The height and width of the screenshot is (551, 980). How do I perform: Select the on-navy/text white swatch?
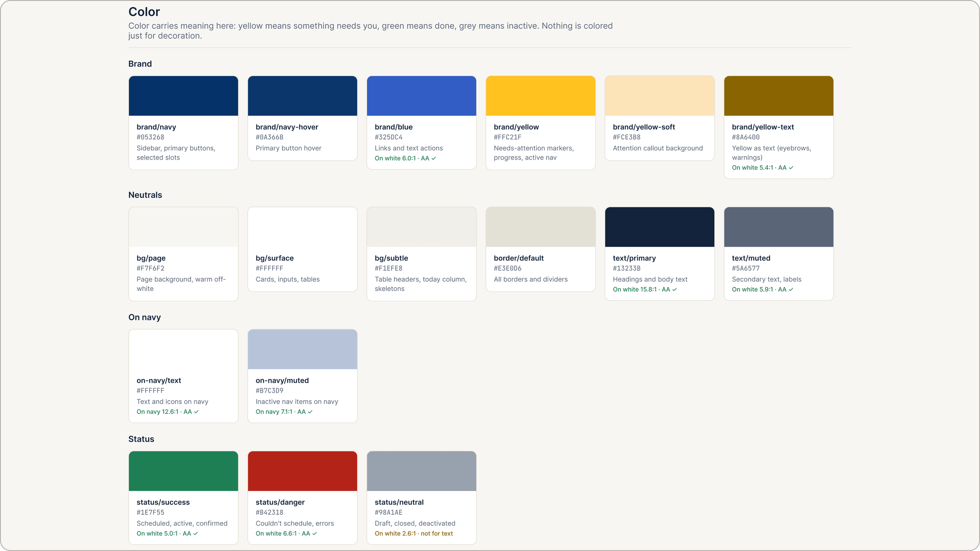coord(183,349)
